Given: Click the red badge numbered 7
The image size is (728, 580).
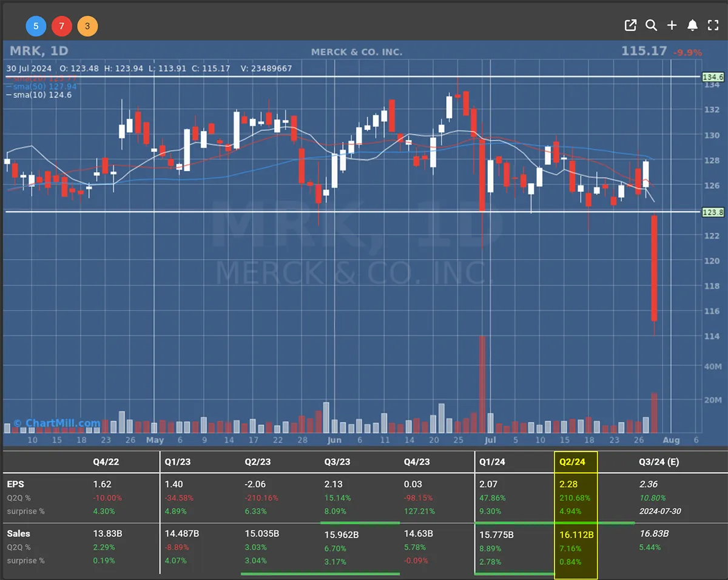Looking at the screenshot, I should pos(62,26).
